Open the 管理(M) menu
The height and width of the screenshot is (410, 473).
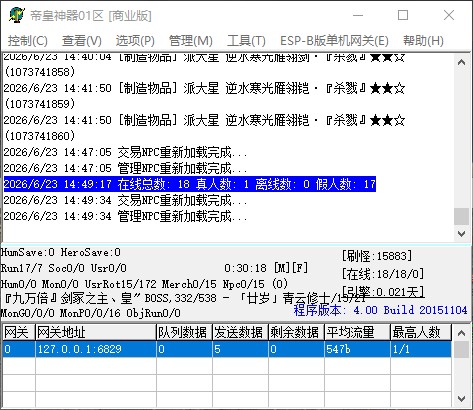point(191,41)
